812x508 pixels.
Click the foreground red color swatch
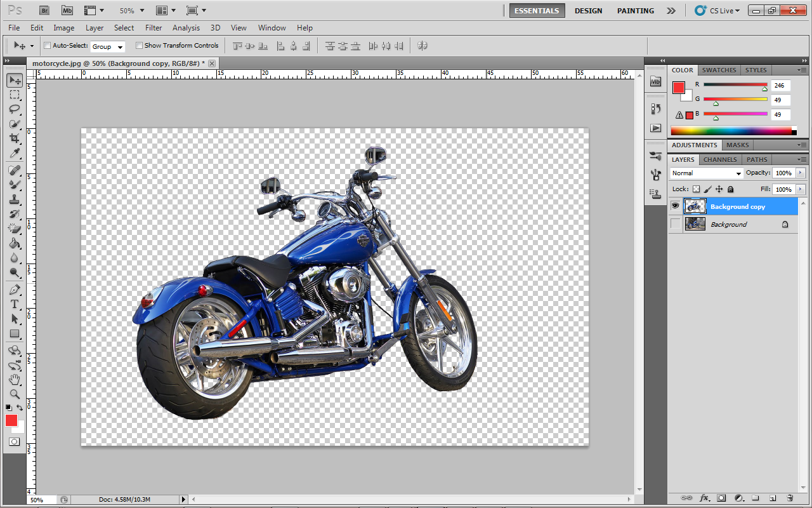11,420
